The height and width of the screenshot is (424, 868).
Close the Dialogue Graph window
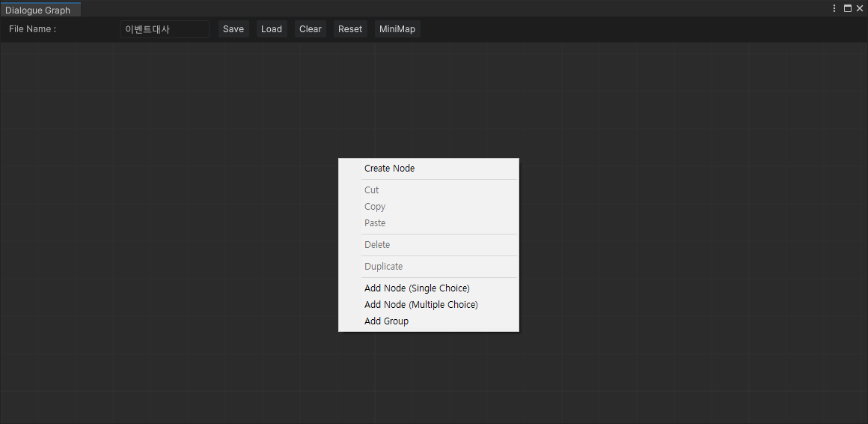860,8
